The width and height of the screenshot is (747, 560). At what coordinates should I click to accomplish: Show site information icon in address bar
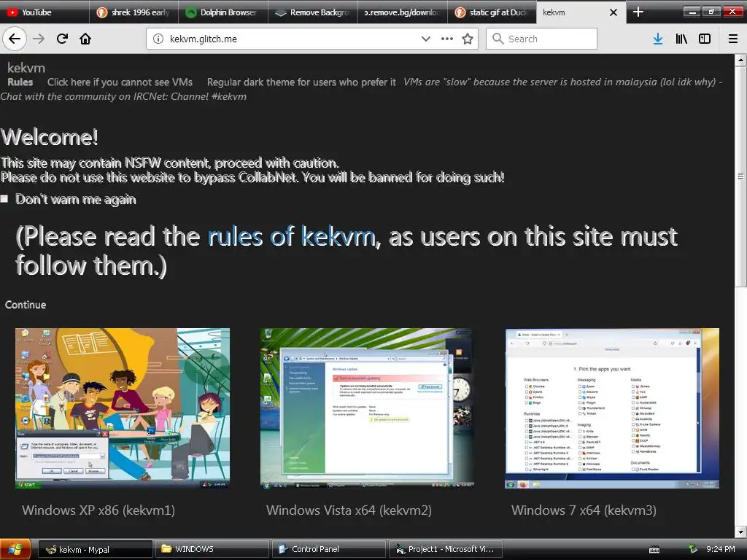point(158,39)
